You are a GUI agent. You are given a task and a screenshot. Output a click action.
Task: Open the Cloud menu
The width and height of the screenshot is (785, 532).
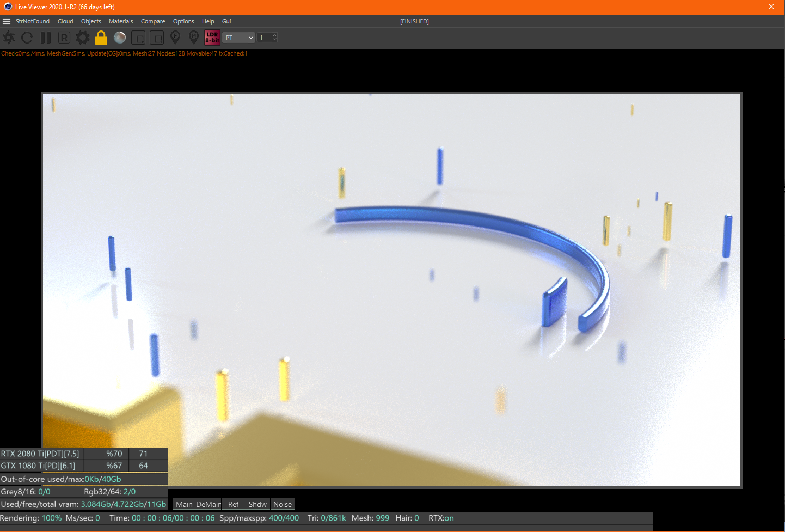[x=65, y=21]
